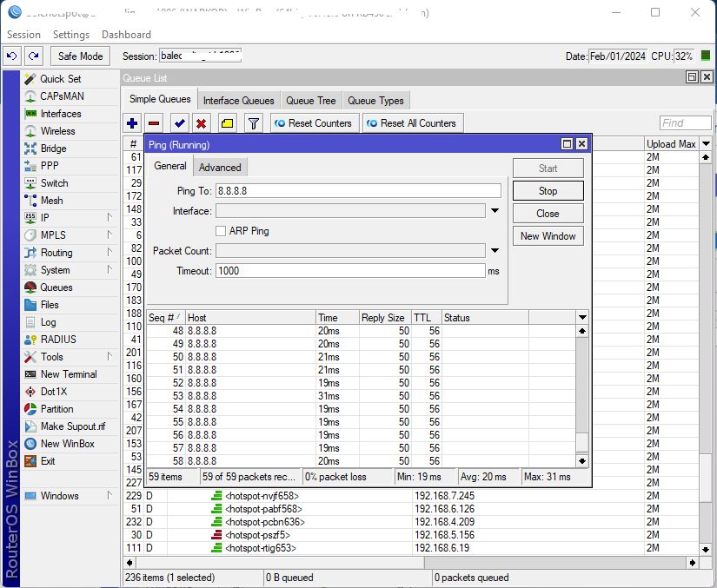Image resolution: width=717 pixels, height=588 pixels.
Task: Add comment with yellow note icon
Action: coord(227,123)
